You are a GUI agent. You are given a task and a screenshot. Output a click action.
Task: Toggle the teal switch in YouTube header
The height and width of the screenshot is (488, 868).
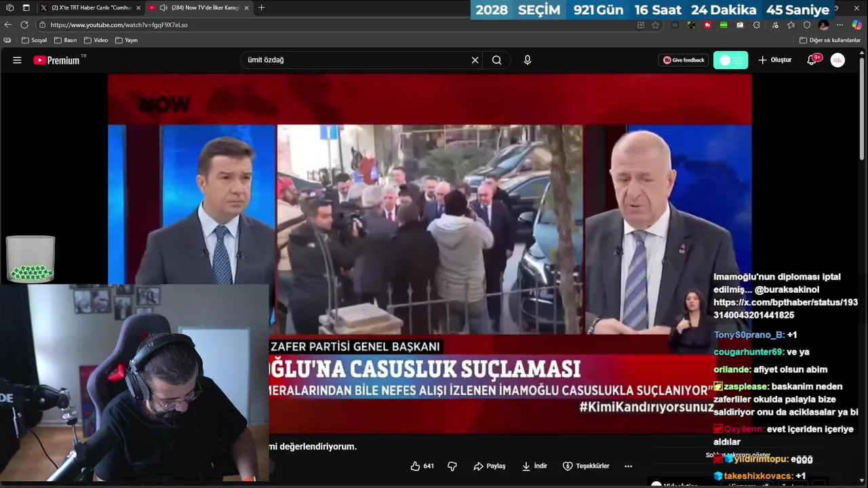(731, 60)
